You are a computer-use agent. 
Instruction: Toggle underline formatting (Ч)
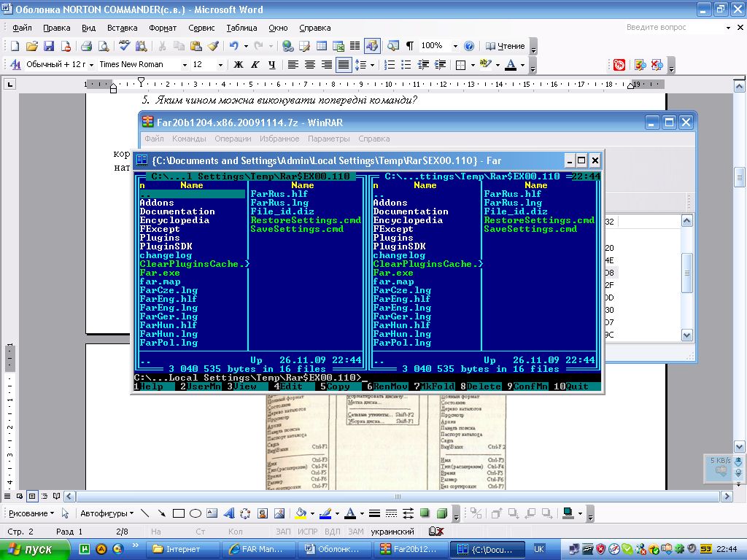point(271,64)
